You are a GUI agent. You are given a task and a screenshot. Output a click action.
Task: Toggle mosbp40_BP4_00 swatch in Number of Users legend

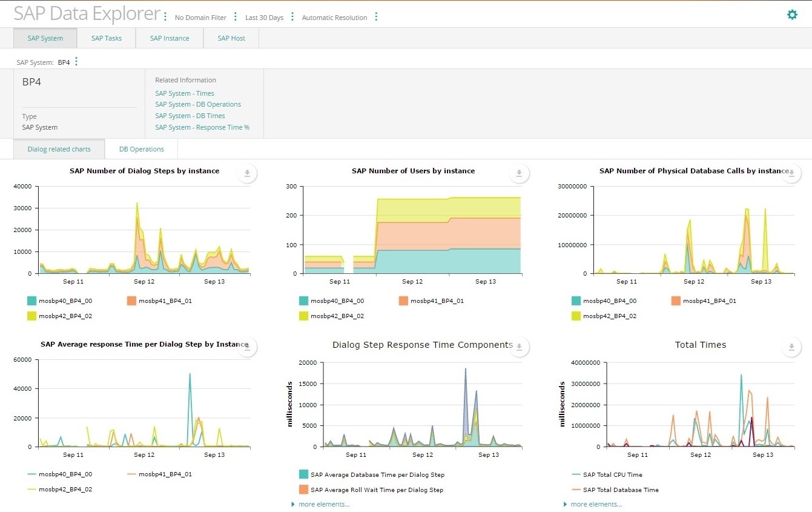(304, 301)
